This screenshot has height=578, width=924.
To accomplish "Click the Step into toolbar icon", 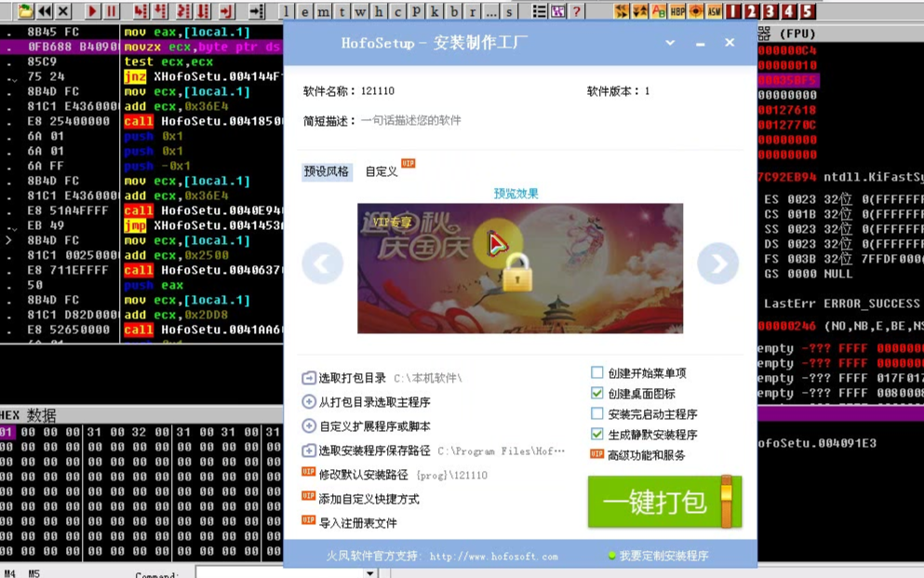I will (141, 10).
